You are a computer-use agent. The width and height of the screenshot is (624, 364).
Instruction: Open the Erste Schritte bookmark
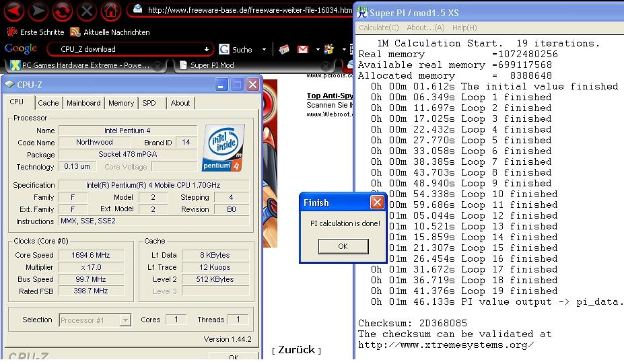[x=36, y=32]
